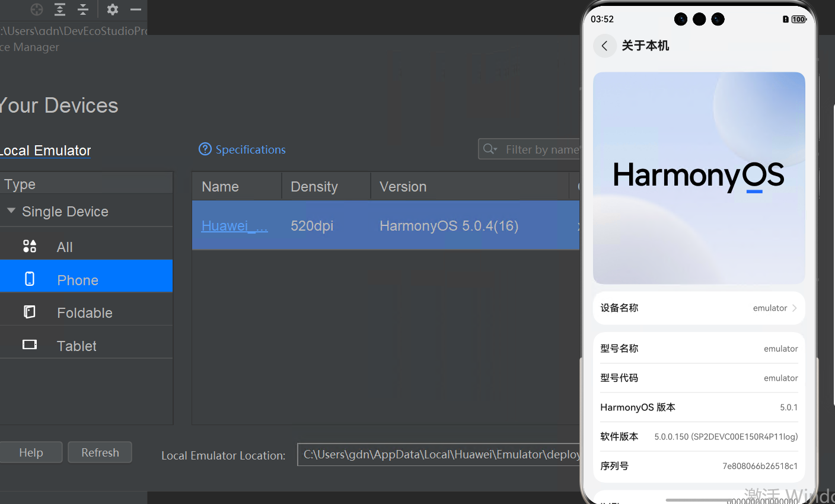Click the locate target icon in top toolbar
This screenshot has height=504, width=835.
(x=37, y=9)
